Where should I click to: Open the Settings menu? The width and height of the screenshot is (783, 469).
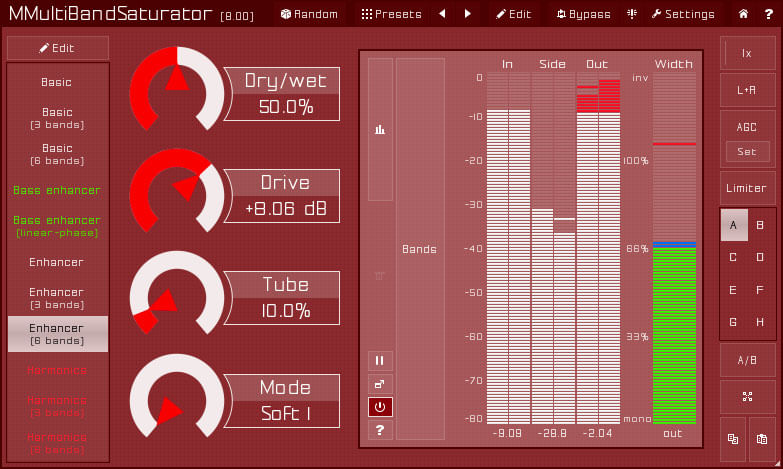[x=683, y=14]
